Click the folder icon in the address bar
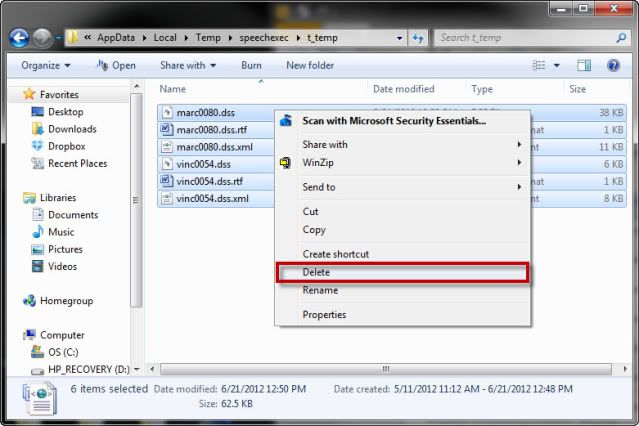Screen dimensions: 639x426 (73, 38)
